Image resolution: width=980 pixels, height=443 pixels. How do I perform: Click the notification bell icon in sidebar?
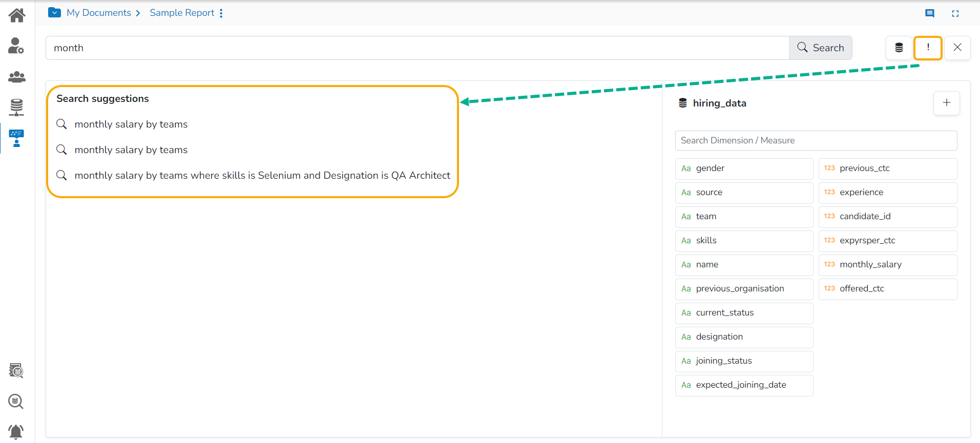coord(16,432)
